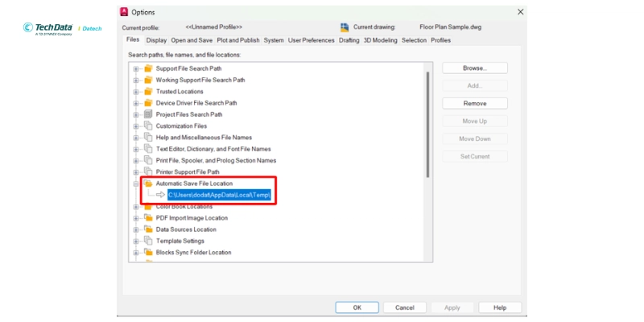This screenshot has width=644, height=322.
Task: Open the User Preferences tab
Action: coord(312,40)
